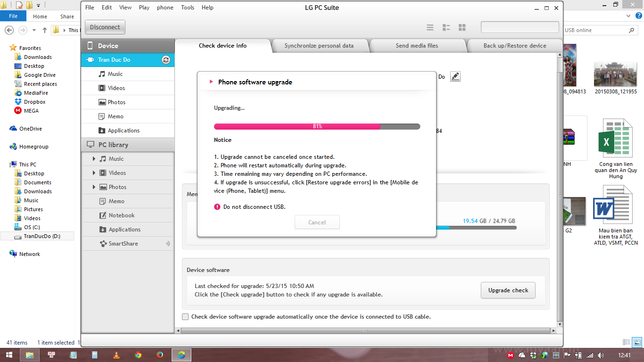644x362 pixels.
Task: Open the View menu
Action: point(125,8)
